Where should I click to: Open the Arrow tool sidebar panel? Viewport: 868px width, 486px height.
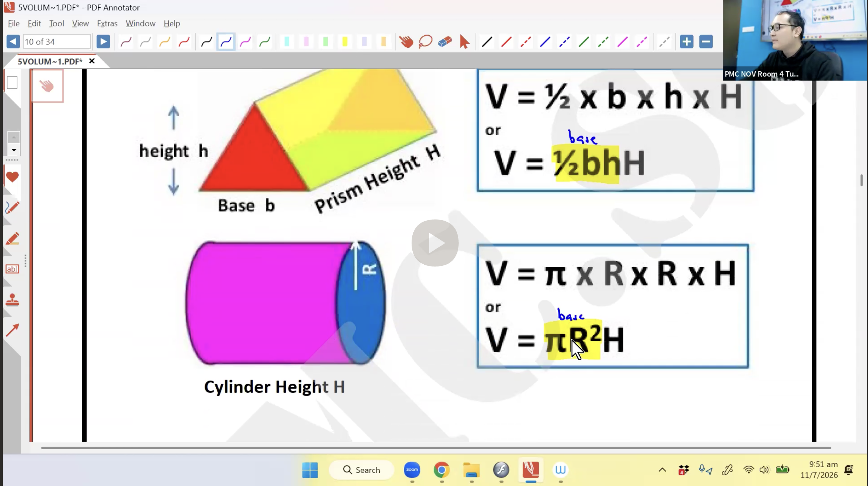[x=12, y=330]
